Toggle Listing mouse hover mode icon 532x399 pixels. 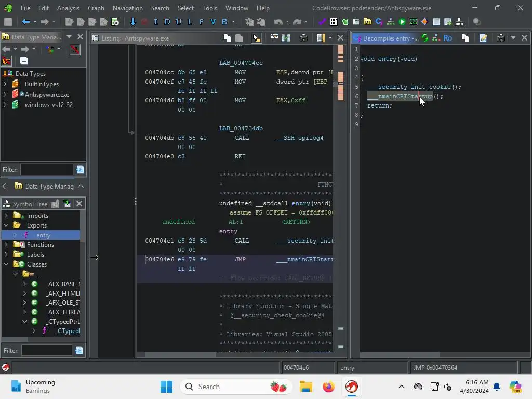click(257, 38)
